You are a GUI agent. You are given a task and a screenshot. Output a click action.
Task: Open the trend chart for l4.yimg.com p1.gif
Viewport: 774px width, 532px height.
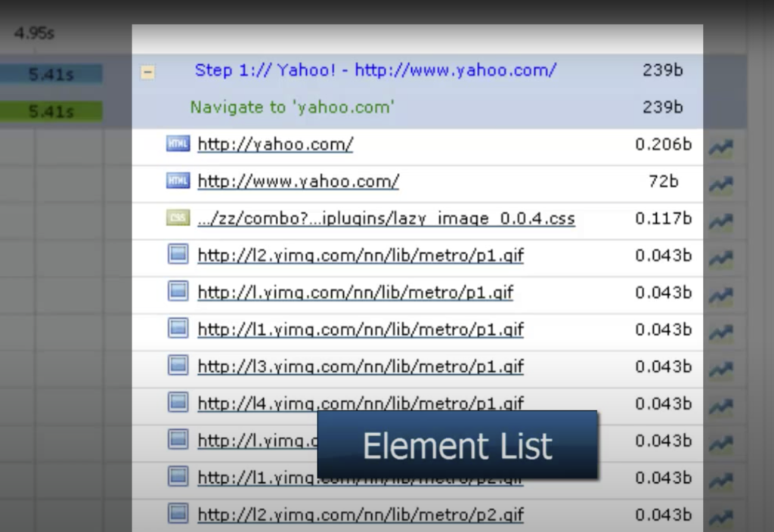[721, 406]
